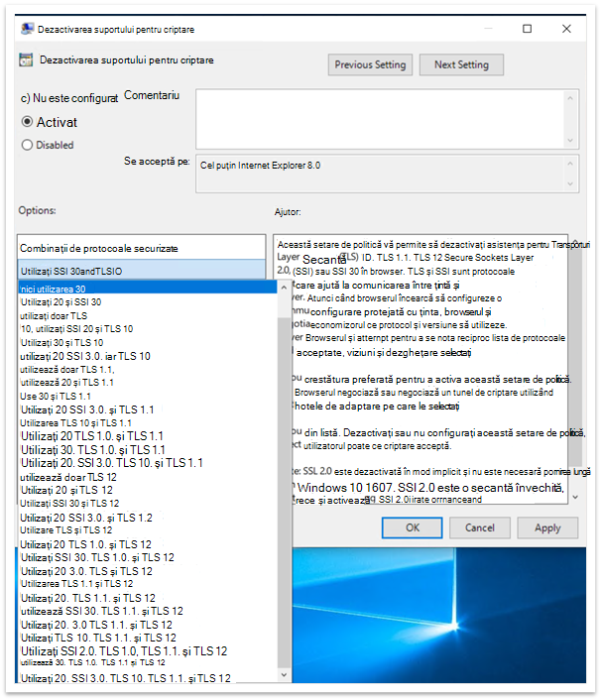601x700 pixels.
Task: Select 'nici utilizarea 30' list option
Action: click(x=148, y=289)
